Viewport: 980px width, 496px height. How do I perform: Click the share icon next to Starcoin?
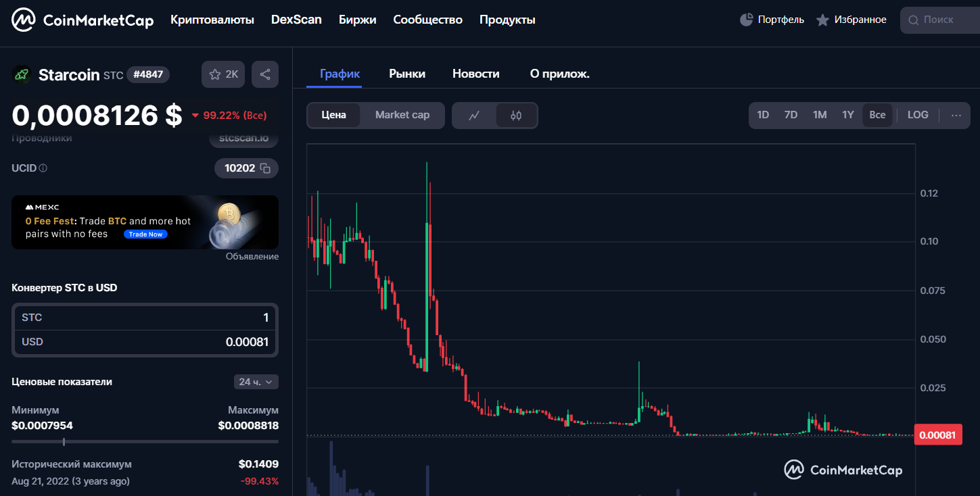[265, 74]
